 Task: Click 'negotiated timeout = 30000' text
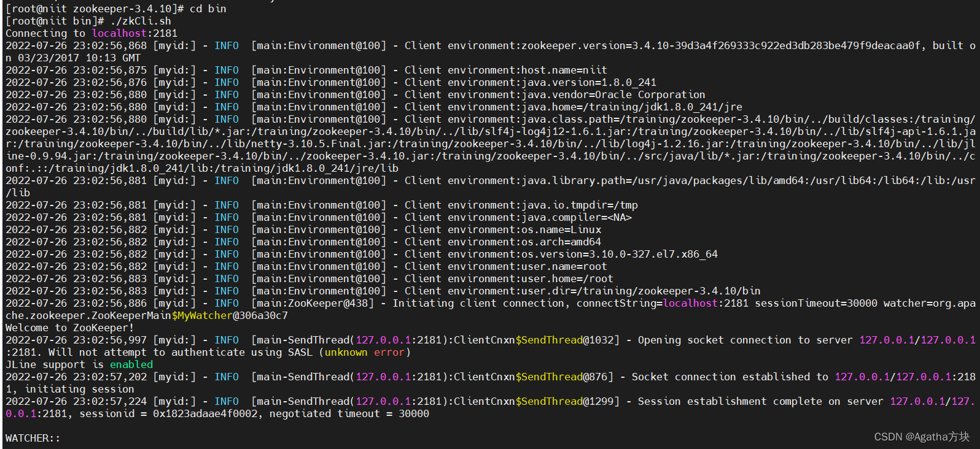coord(349,413)
